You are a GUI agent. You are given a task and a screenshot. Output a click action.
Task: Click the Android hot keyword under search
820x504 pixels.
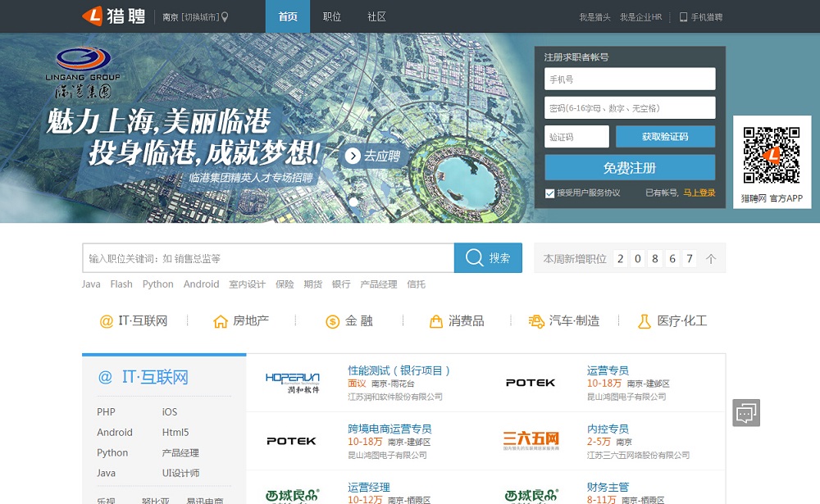point(202,284)
